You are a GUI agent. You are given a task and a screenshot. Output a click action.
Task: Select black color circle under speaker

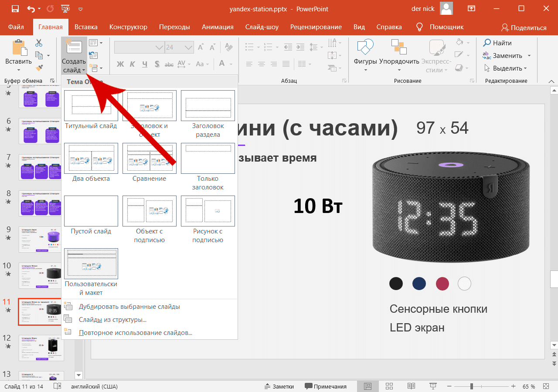click(396, 284)
